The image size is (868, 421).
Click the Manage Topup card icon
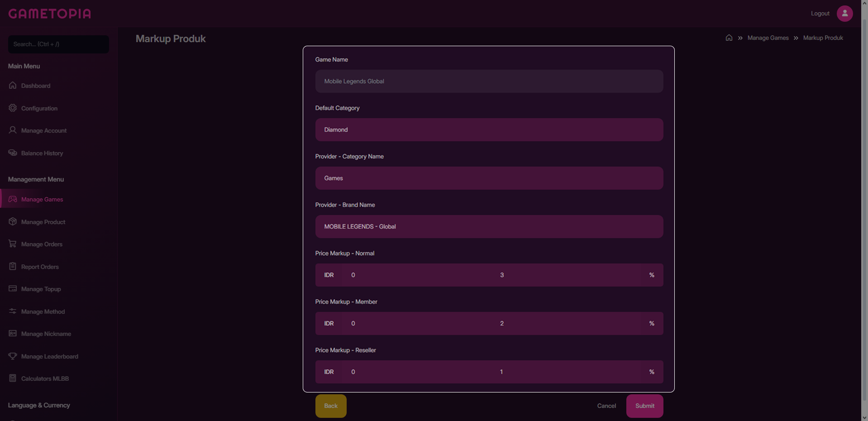coord(13,288)
